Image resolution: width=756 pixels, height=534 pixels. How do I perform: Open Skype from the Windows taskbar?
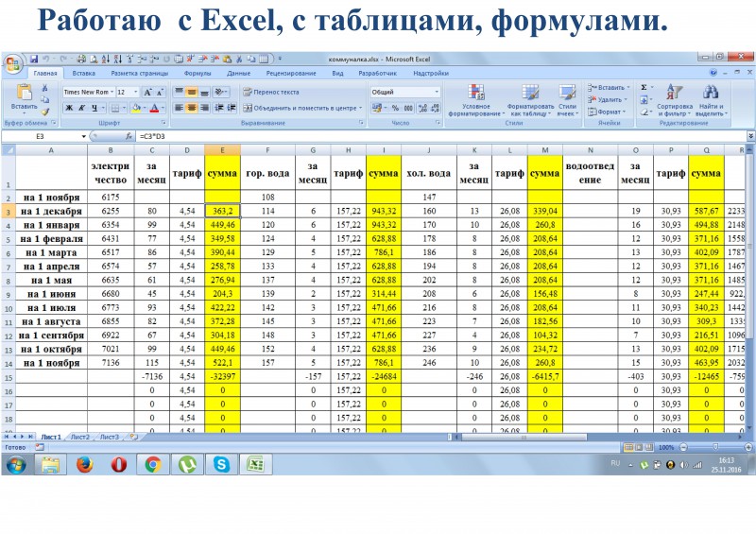coord(222,465)
